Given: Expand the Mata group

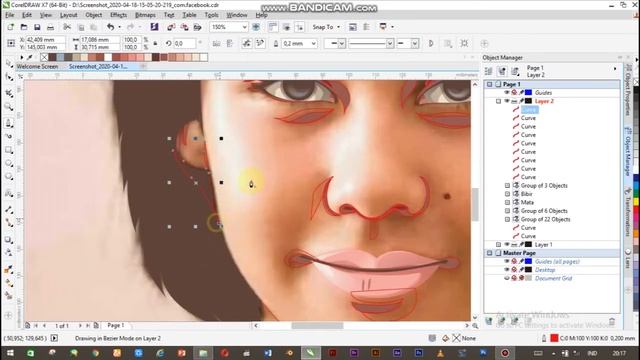Looking at the screenshot, I should pyautogui.click(x=507, y=202).
